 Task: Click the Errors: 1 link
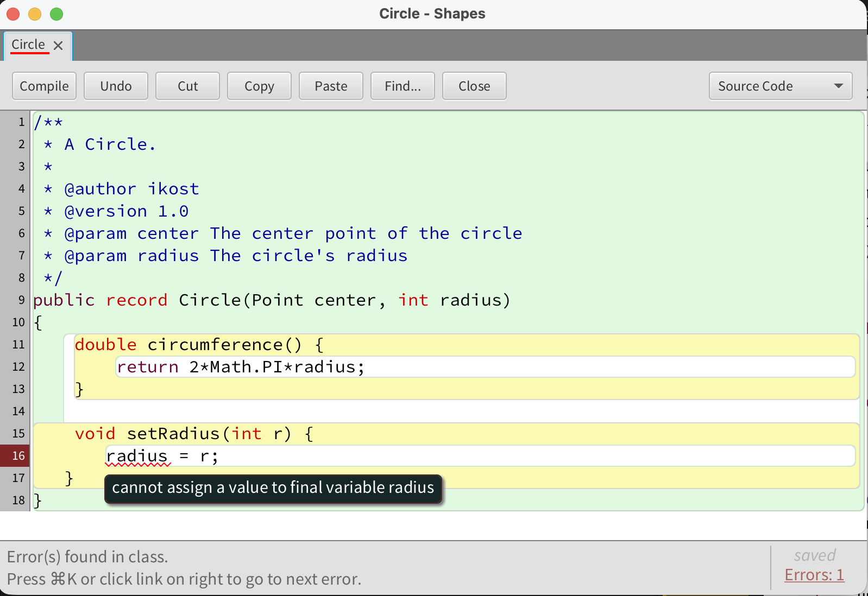click(814, 575)
